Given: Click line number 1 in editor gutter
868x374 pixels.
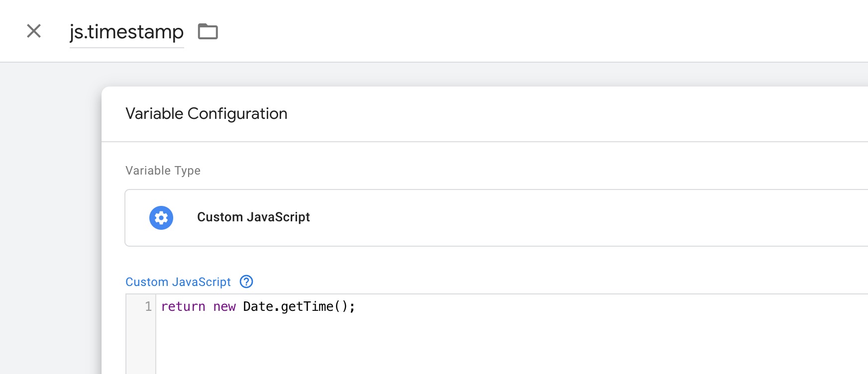Looking at the screenshot, I should (148, 306).
